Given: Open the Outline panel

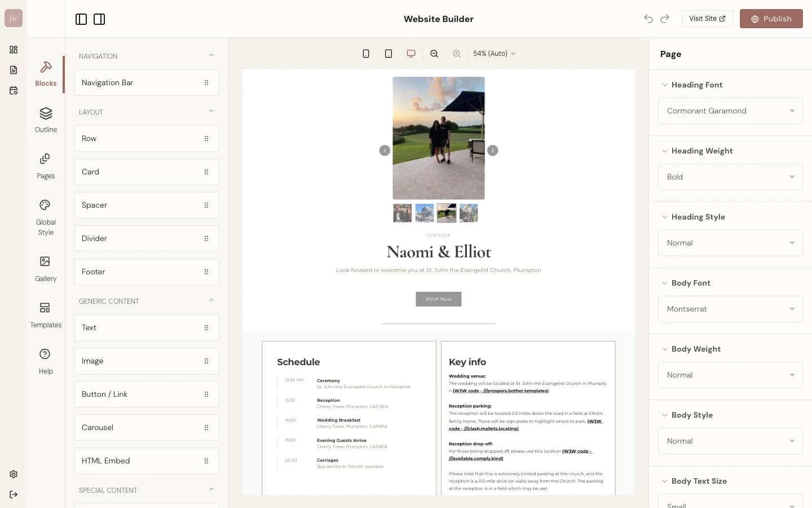Looking at the screenshot, I should click(46, 120).
